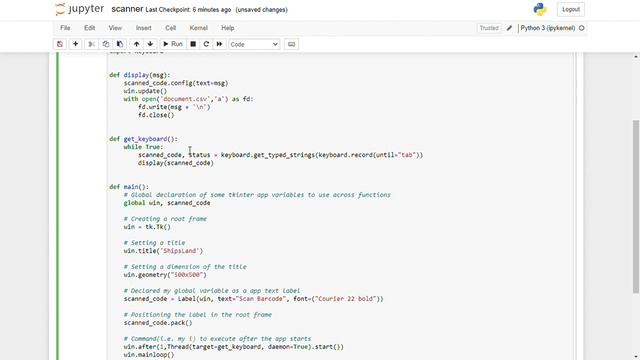
Task: Open the File menu
Action: (65, 28)
